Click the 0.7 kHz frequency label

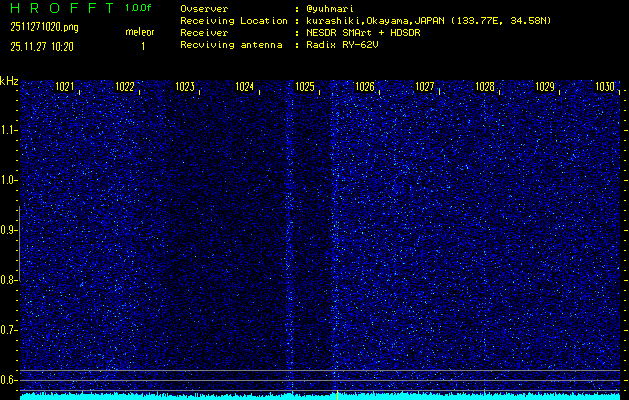point(7,330)
